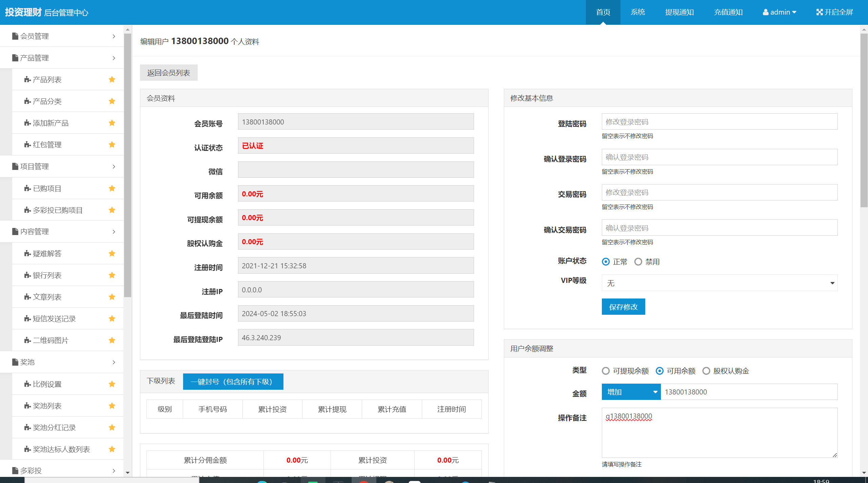
Task: Open the 增加 amount operation dropdown
Action: [631, 392]
